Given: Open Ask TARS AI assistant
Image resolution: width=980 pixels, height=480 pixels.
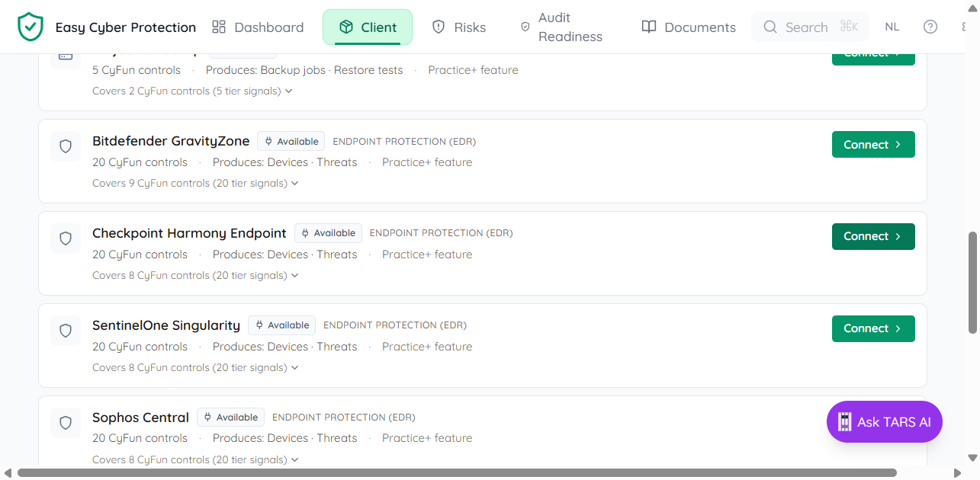Looking at the screenshot, I should coord(885,422).
